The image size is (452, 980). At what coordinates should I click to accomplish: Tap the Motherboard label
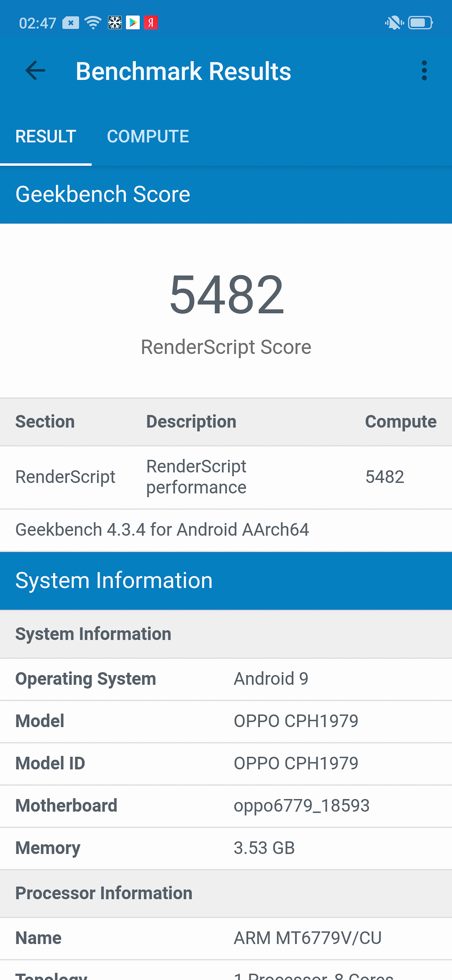67,806
